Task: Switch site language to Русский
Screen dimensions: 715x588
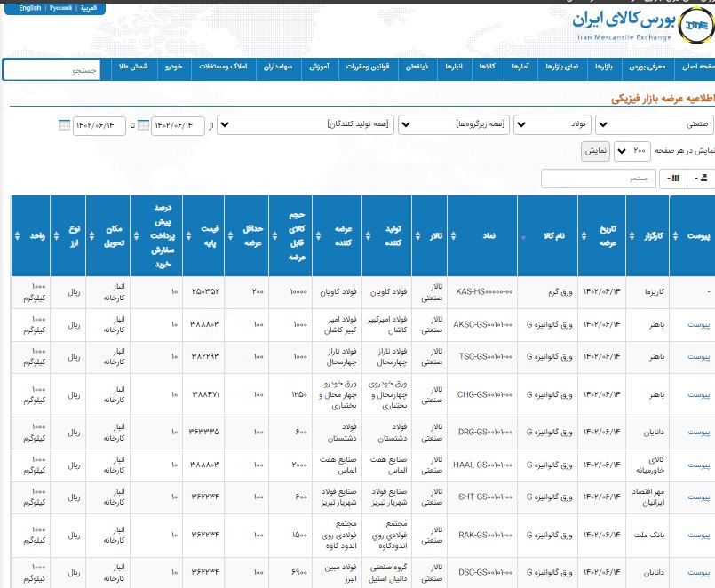Action: coord(60,8)
